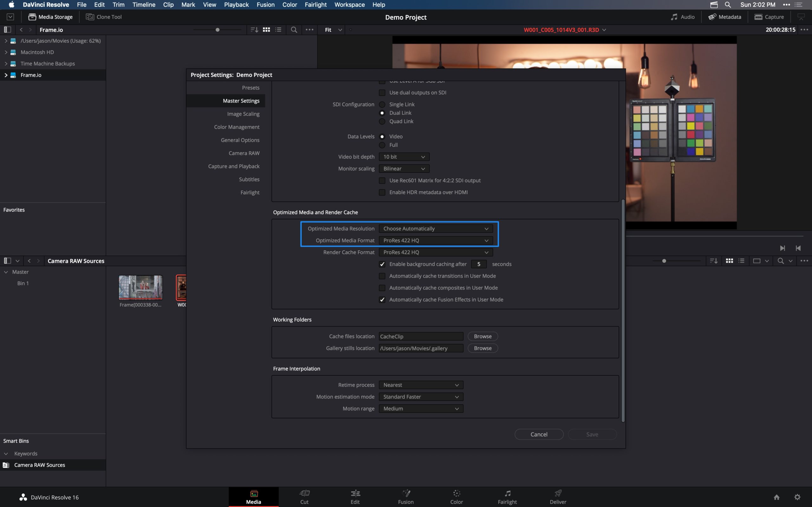Disable Automatically cache Fusion Effects in User Mode
The height and width of the screenshot is (507, 812).
click(382, 299)
